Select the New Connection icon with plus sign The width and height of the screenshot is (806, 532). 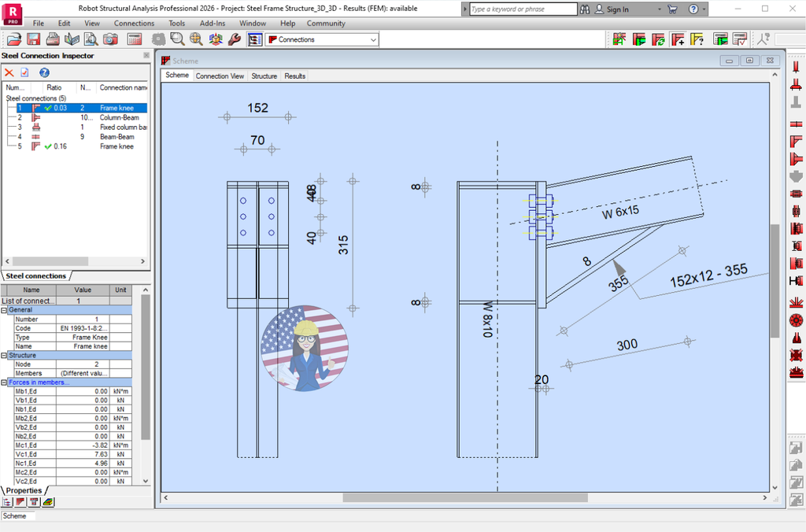pyautogui.click(x=678, y=38)
